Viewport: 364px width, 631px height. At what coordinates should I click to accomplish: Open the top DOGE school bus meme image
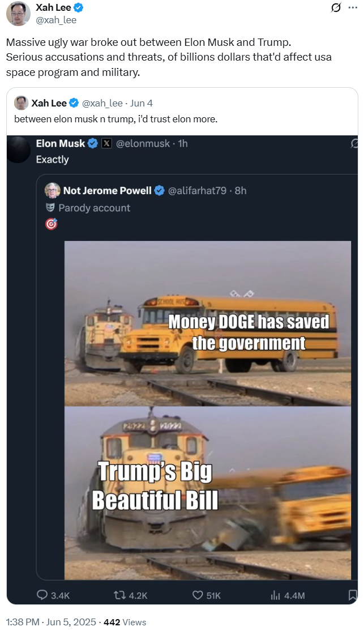[x=207, y=323]
